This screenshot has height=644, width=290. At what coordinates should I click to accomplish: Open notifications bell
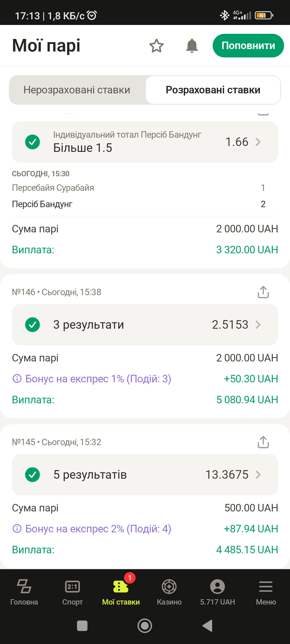click(x=192, y=46)
